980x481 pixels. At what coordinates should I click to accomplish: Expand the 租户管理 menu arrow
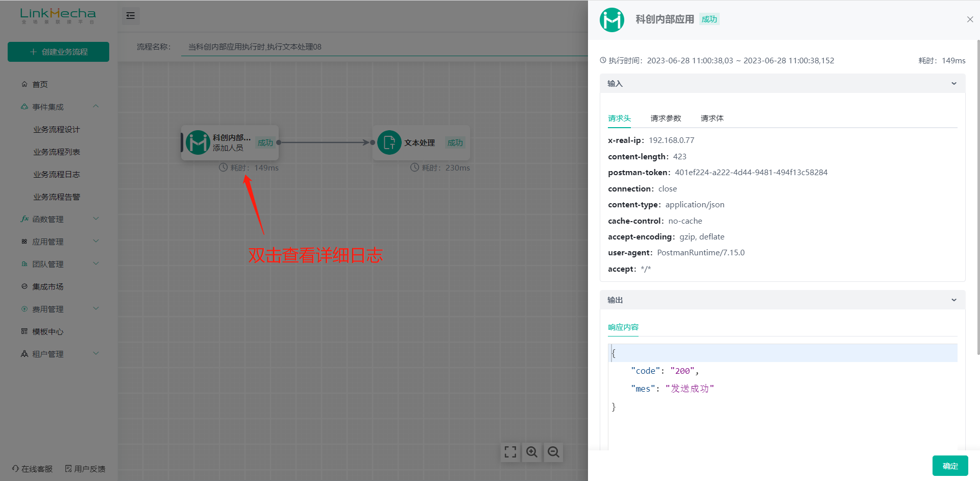click(x=96, y=353)
